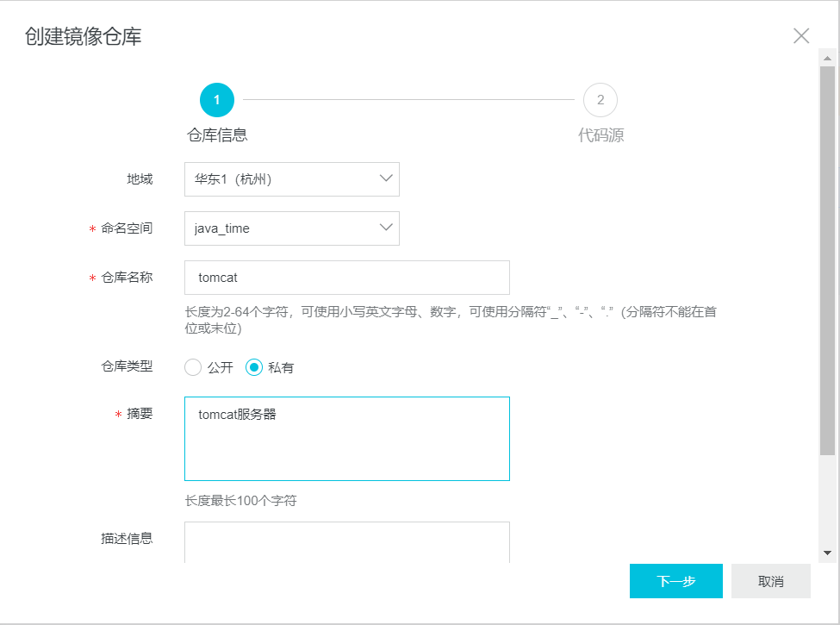The width and height of the screenshot is (840, 625).
Task: Open the 地域 region dropdown
Action: (x=292, y=179)
